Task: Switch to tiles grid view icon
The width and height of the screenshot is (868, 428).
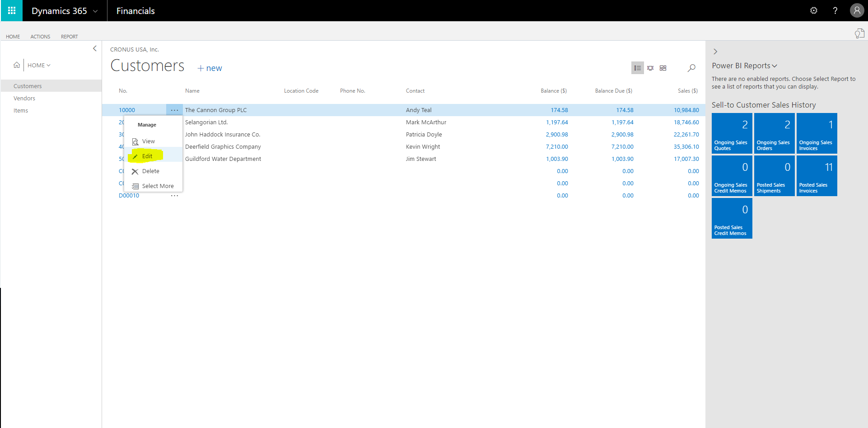Action: pyautogui.click(x=663, y=68)
